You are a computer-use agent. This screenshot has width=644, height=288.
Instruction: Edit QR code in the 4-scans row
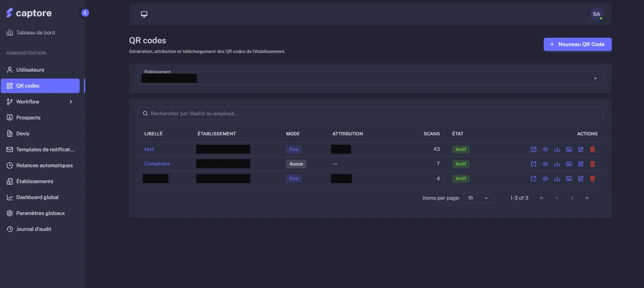[x=581, y=179]
